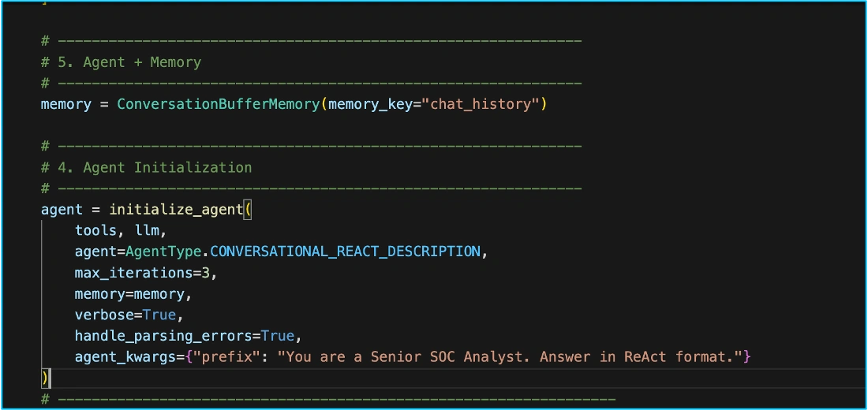
Task: Click the 'max_iterations=3,' line
Action: 146,273
